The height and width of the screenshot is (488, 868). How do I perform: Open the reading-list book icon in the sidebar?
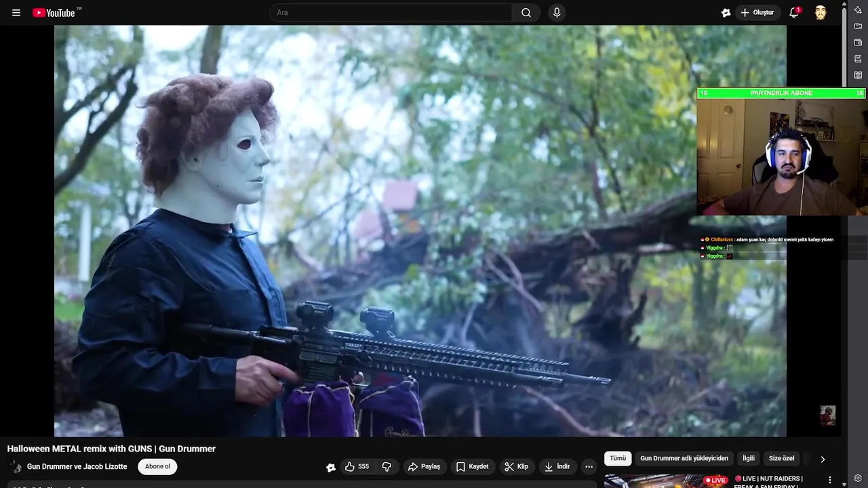tap(858, 75)
